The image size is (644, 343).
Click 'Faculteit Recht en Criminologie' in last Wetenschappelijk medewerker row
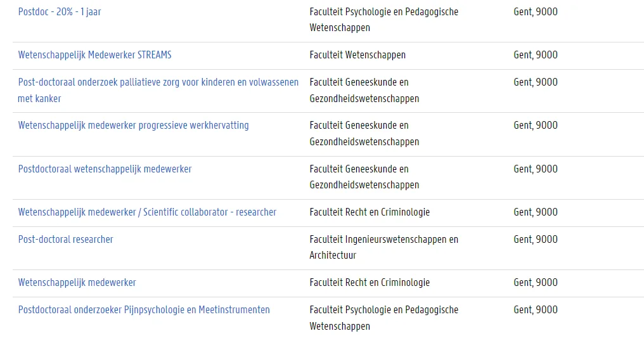coord(370,283)
